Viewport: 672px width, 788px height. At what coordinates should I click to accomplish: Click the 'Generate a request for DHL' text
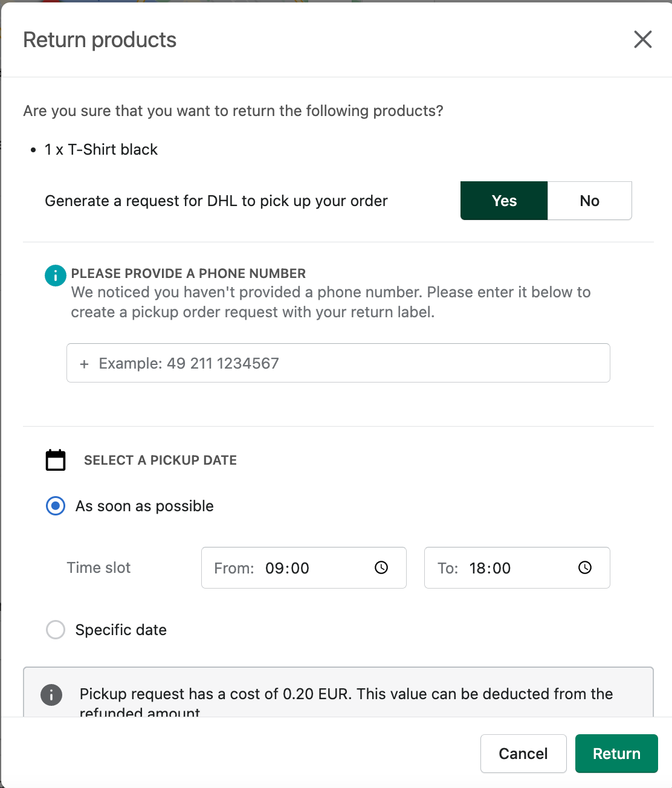click(216, 201)
